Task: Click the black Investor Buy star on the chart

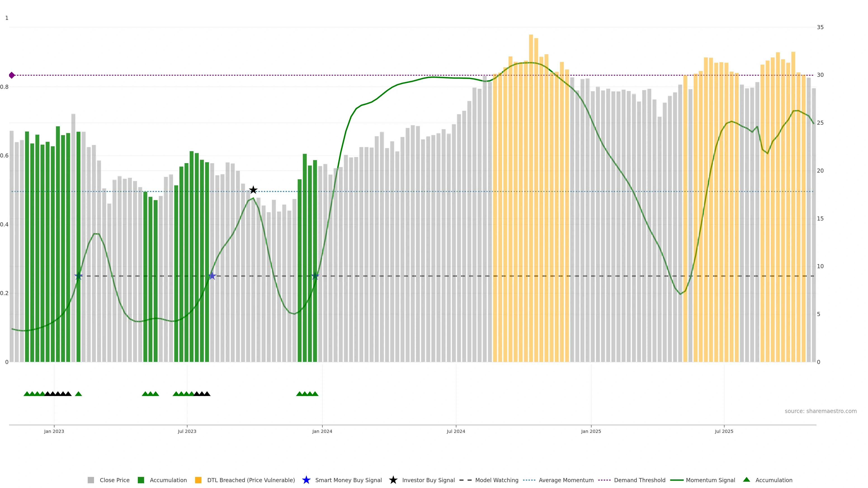Action: point(253,190)
